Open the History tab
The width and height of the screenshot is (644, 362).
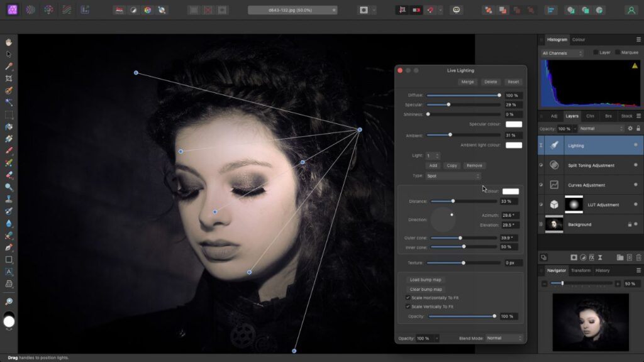pyautogui.click(x=602, y=270)
